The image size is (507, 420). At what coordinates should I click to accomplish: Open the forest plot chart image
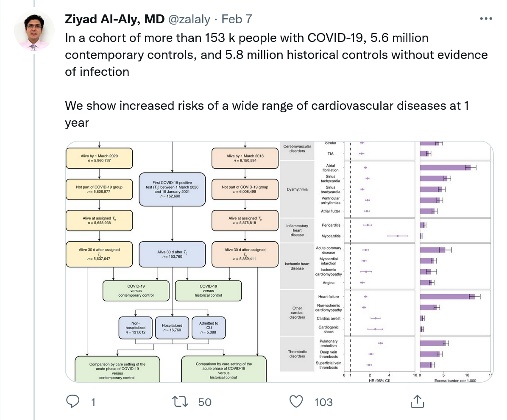coord(386,261)
